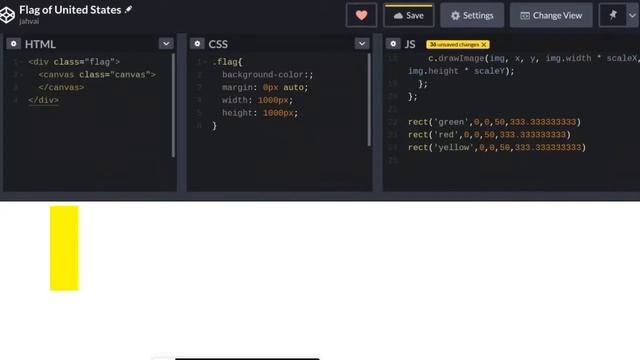This screenshot has height=360, width=640.
Task: Pin this pen with pin icon
Action: click(x=613, y=16)
